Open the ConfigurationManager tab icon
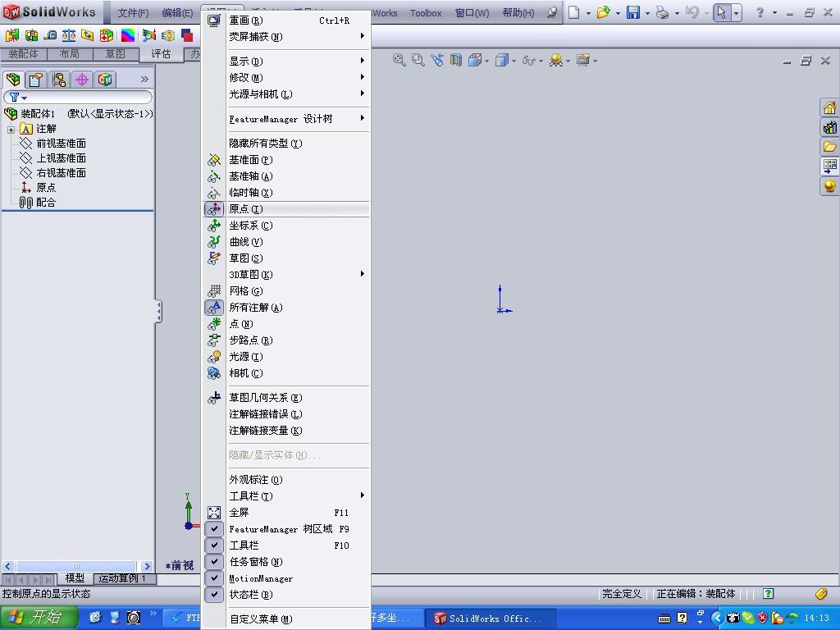Screen dimensions: 840x630 (x=59, y=80)
